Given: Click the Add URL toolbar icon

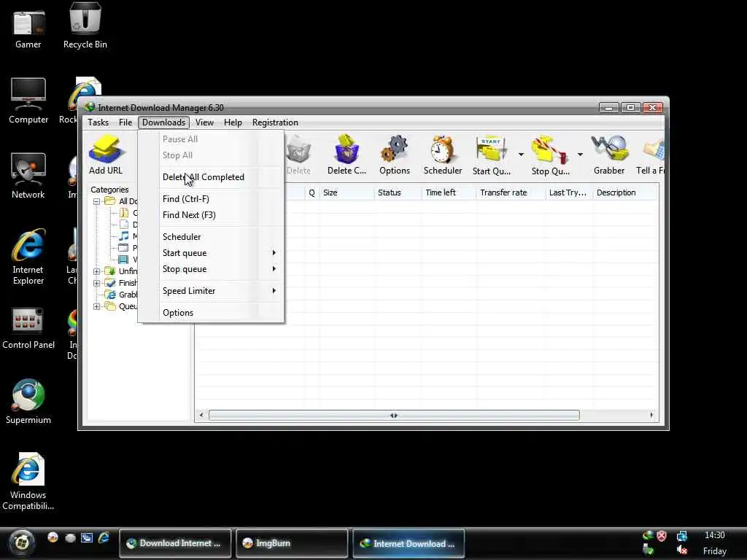Looking at the screenshot, I should pos(105,155).
